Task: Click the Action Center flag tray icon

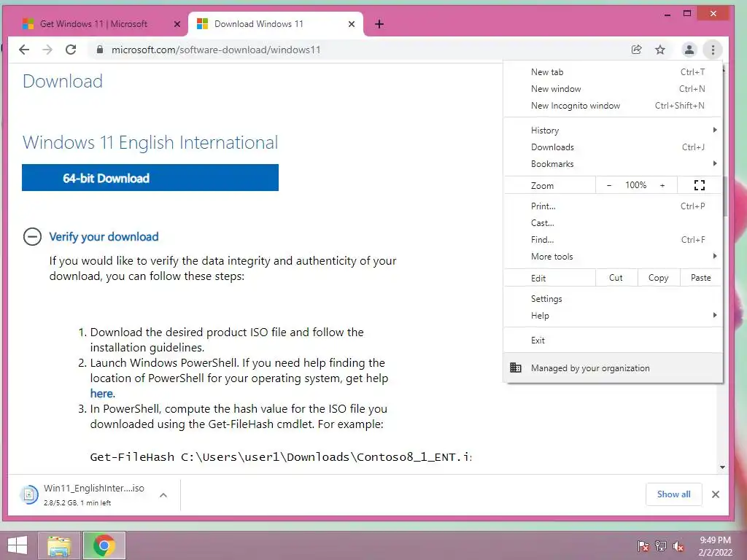Action: pos(643,546)
